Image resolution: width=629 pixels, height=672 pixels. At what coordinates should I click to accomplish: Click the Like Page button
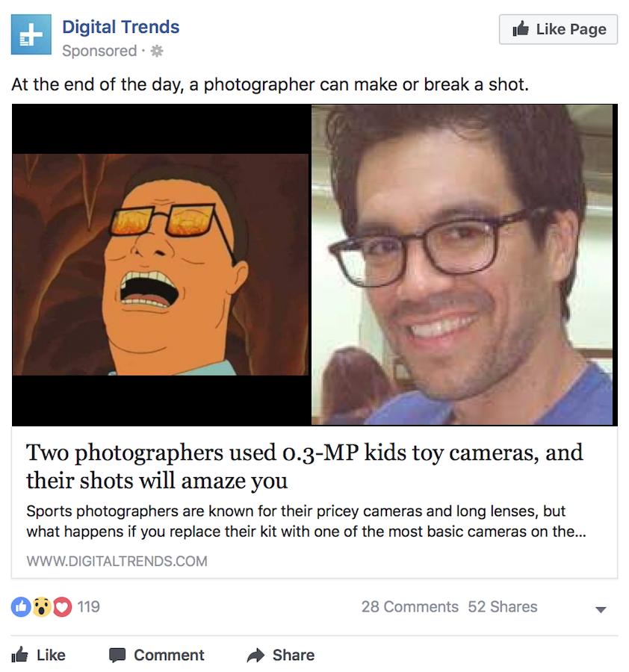(x=558, y=30)
